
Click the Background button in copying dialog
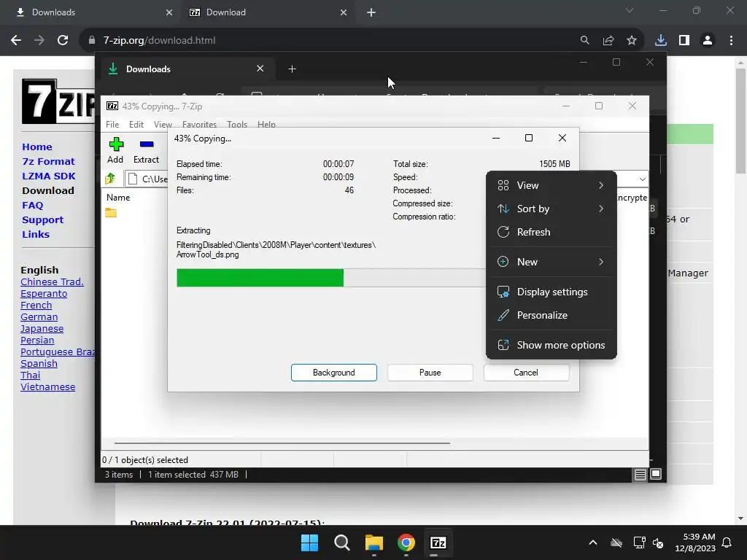334,373
